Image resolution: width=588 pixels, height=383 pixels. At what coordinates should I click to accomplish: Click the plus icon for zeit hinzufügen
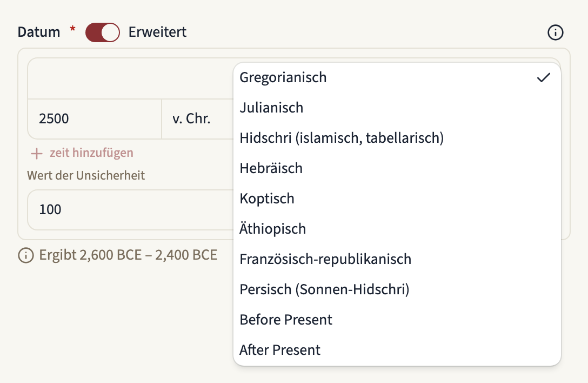pyautogui.click(x=36, y=153)
